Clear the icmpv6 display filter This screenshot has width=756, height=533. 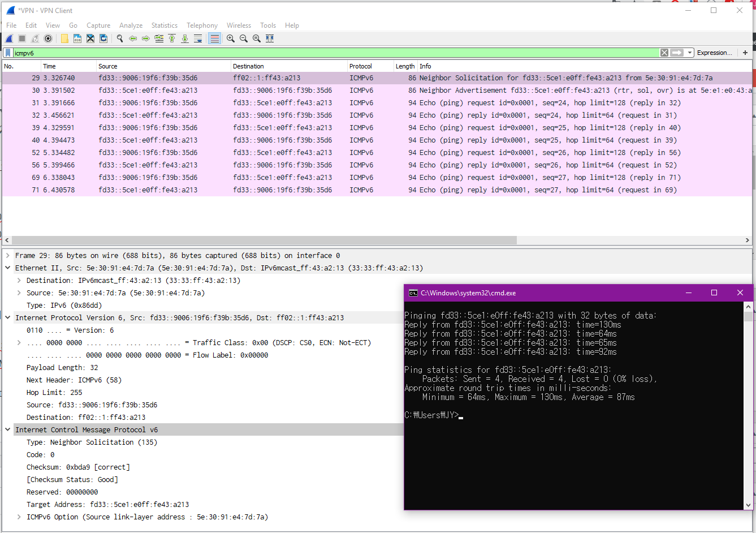[x=664, y=53]
